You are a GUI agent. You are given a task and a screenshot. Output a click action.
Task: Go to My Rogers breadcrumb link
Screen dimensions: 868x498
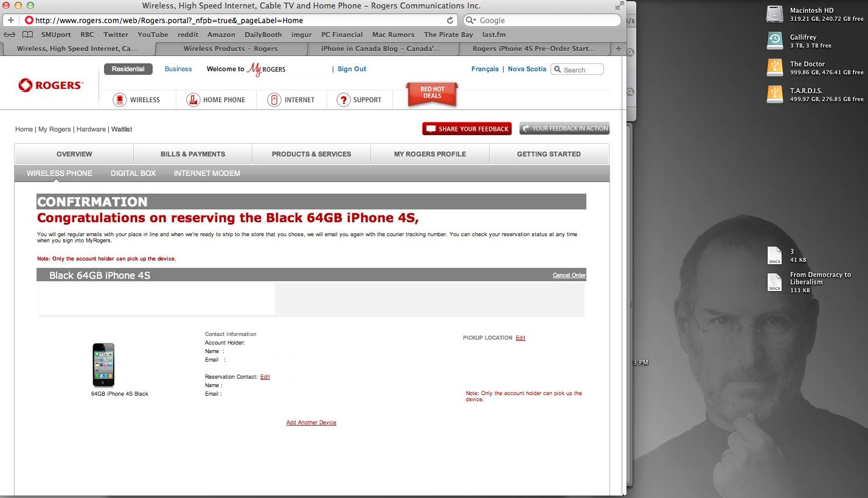(55, 129)
